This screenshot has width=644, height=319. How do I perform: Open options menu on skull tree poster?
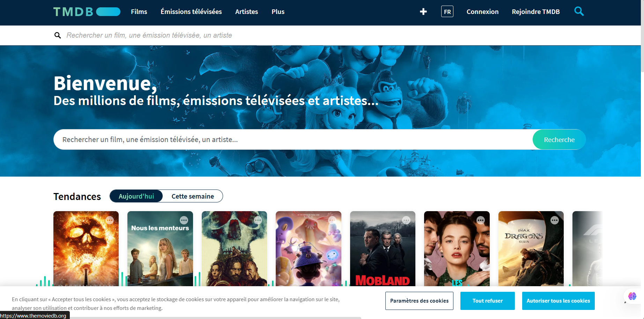[258, 220]
